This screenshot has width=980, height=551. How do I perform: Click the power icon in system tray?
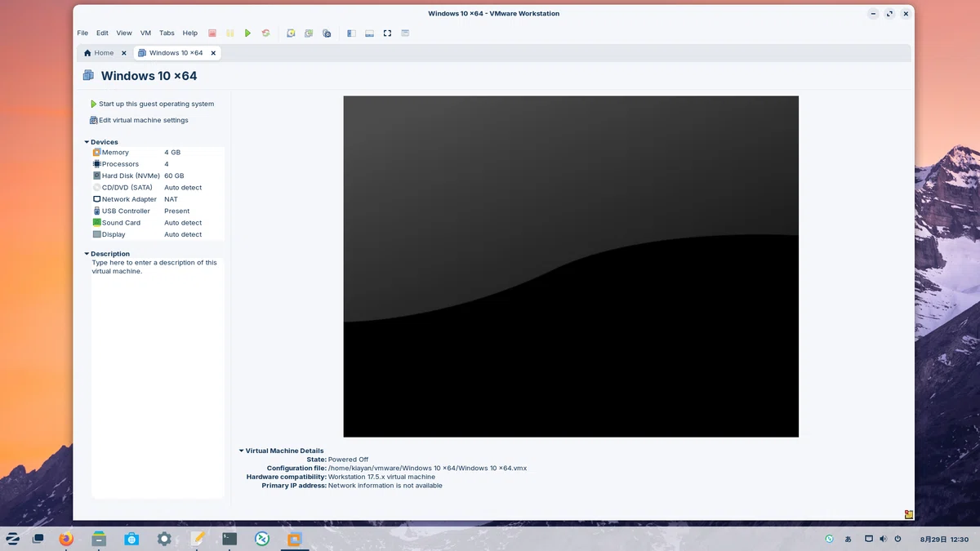tap(898, 539)
